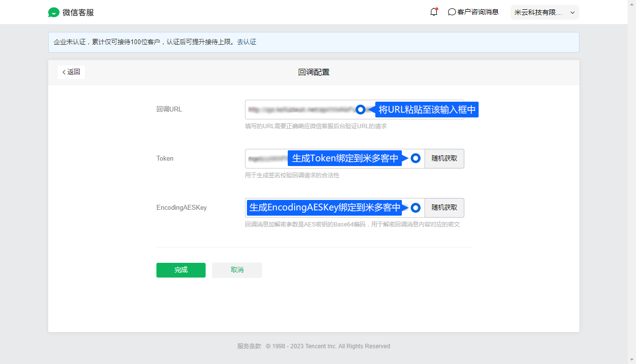Click the green WeChat customer service logo
636x364 pixels.
click(x=54, y=13)
